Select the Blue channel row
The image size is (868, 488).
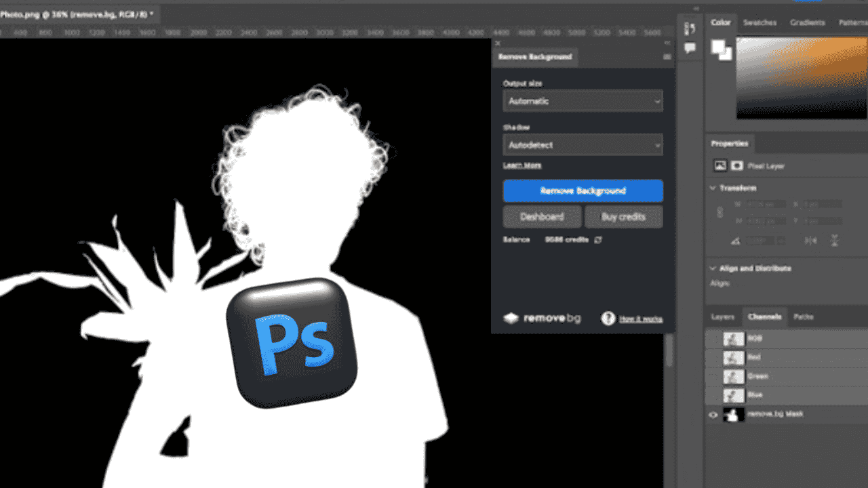click(787, 394)
